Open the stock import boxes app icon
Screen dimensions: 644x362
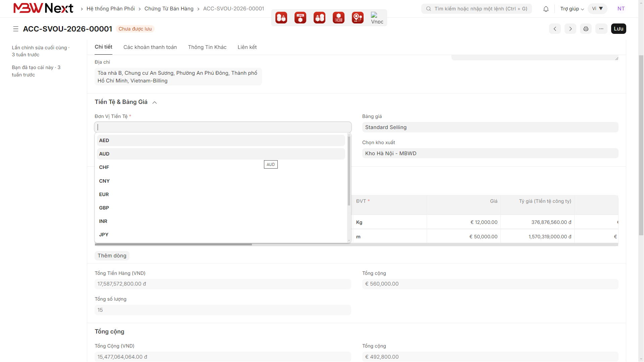point(281,17)
